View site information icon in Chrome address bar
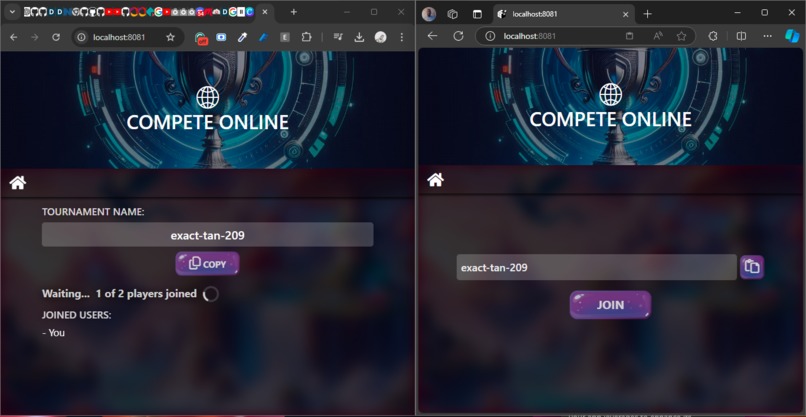 point(81,37)
